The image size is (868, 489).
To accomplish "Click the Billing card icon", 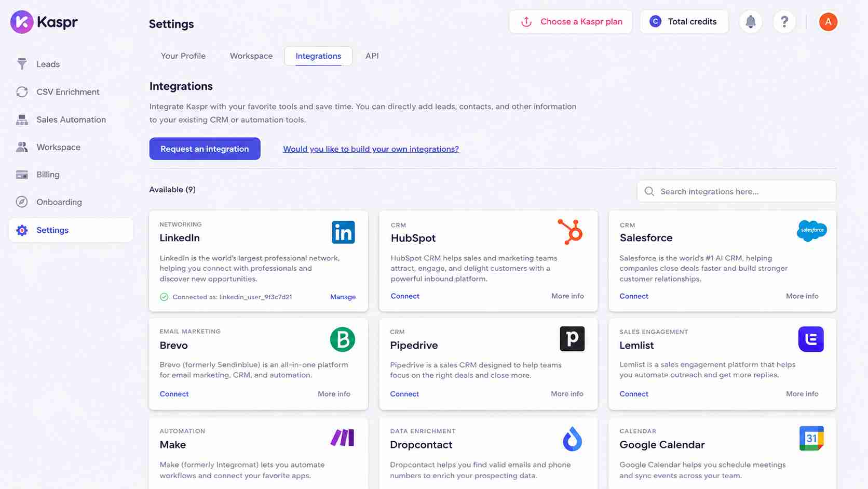I will 22,175.
